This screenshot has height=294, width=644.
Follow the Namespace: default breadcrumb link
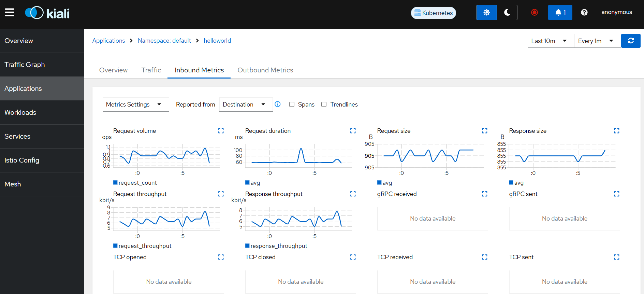[x=164, y=41]
